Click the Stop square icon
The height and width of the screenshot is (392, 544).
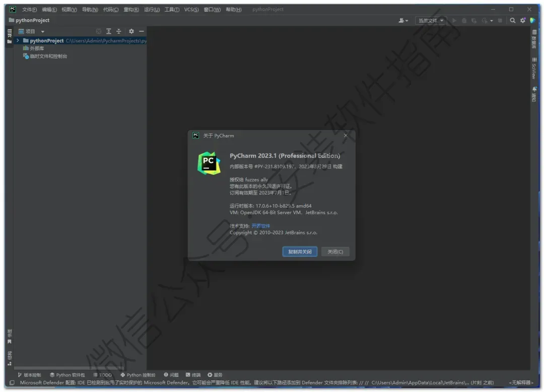click(x=500, y=21)
